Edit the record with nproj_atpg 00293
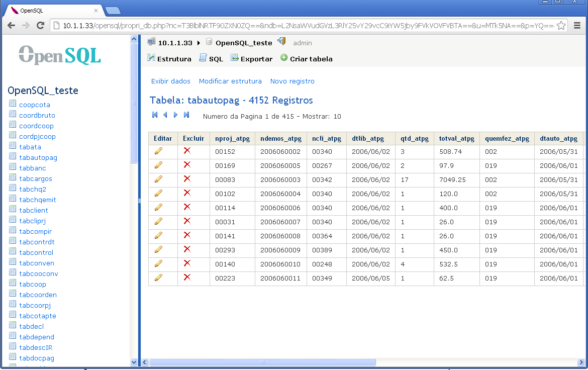 click(x=159, y=249)
